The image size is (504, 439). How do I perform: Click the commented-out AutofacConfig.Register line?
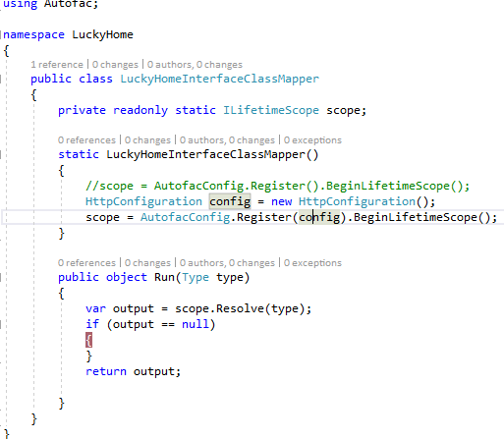[x=277, y=186]
